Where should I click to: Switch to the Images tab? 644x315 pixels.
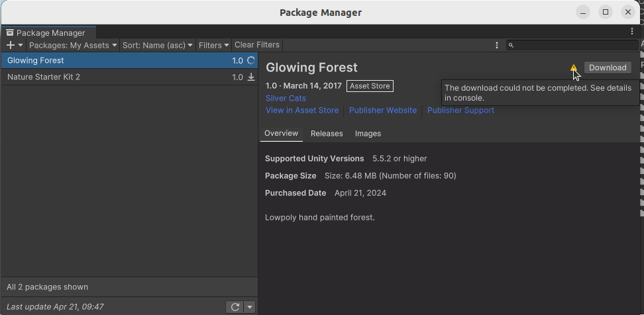[x=368, y=134]
